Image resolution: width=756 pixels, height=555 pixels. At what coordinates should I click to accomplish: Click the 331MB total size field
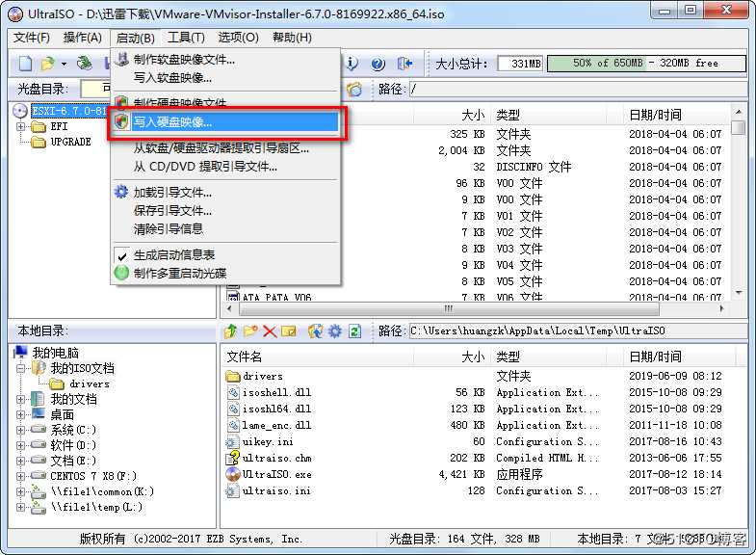520,64
